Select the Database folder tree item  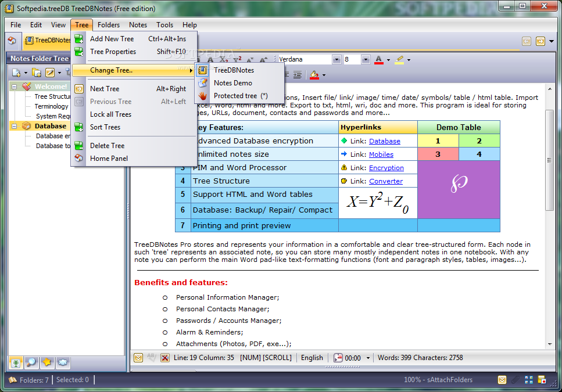pos(51,126)
